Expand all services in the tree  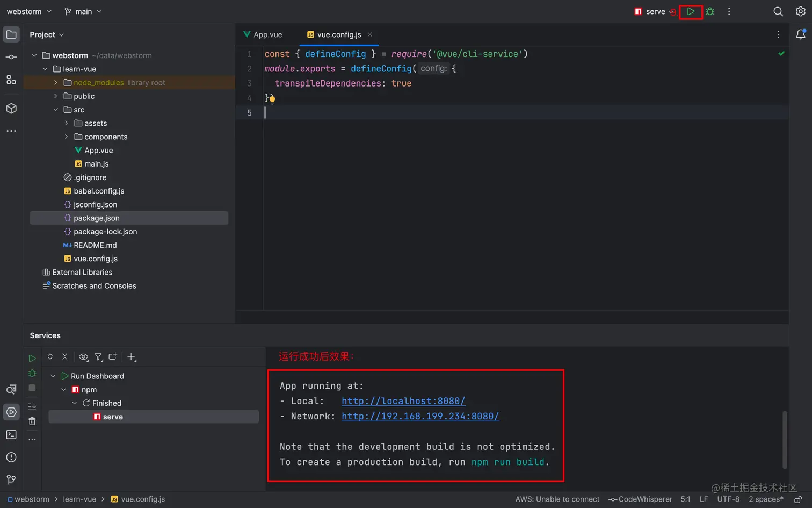tap(50, 356)
